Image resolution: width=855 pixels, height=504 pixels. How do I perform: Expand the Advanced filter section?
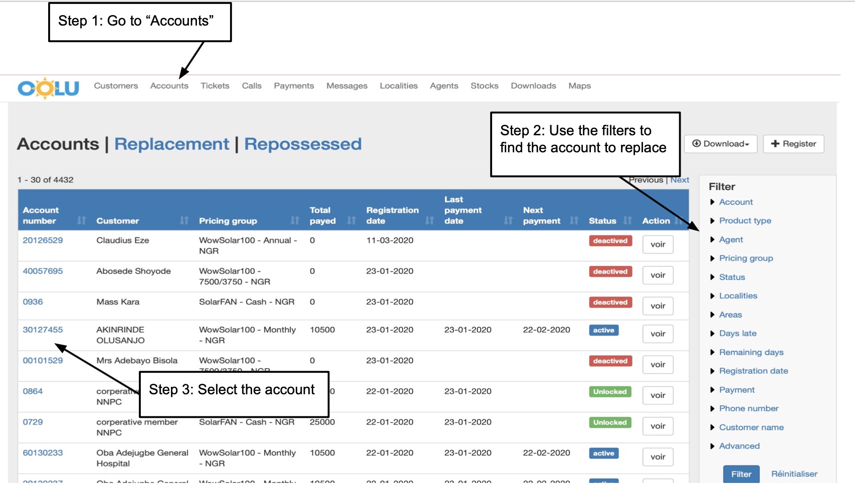point(739,446)
